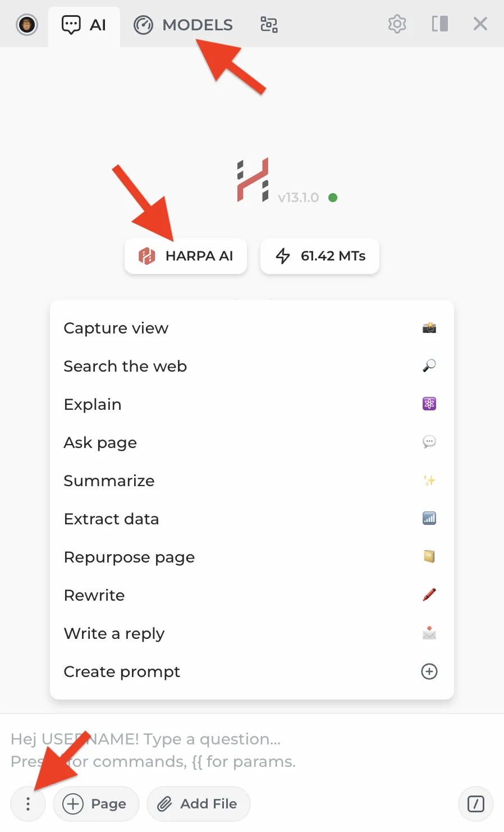Click the plus icon beside Create prompt
504x832 pixels.
[429, 671]
